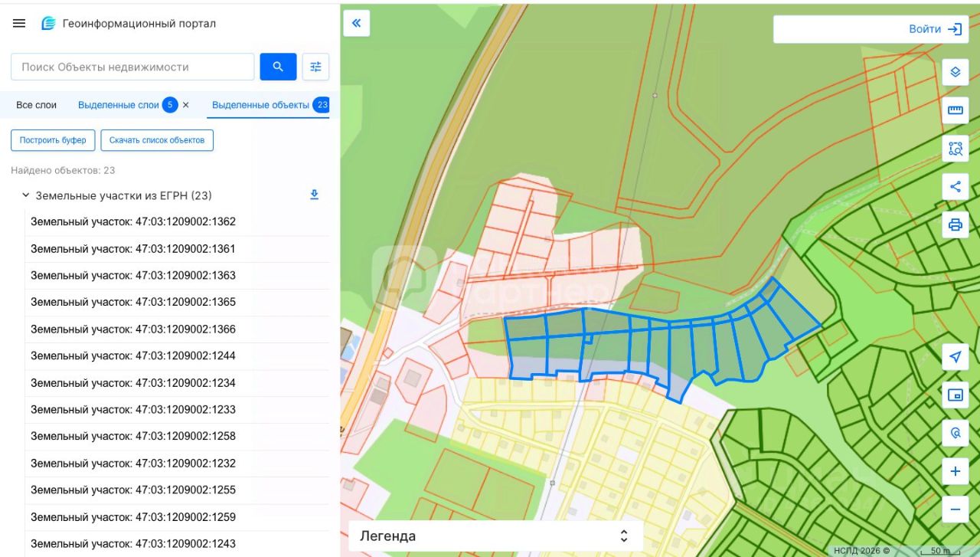
Task: Click Скачать список объектов button
Action: (x=157, y=140)
